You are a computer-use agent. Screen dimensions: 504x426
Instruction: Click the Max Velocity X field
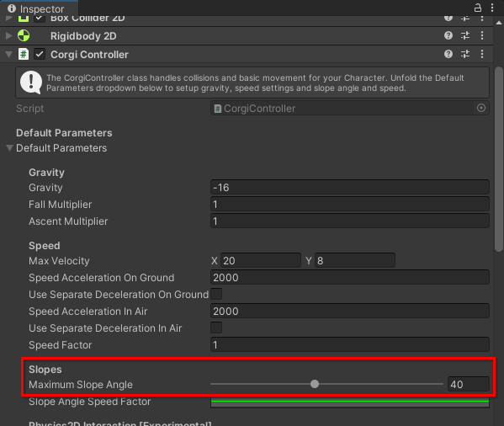pyautogui.click(x=261, y=260)
